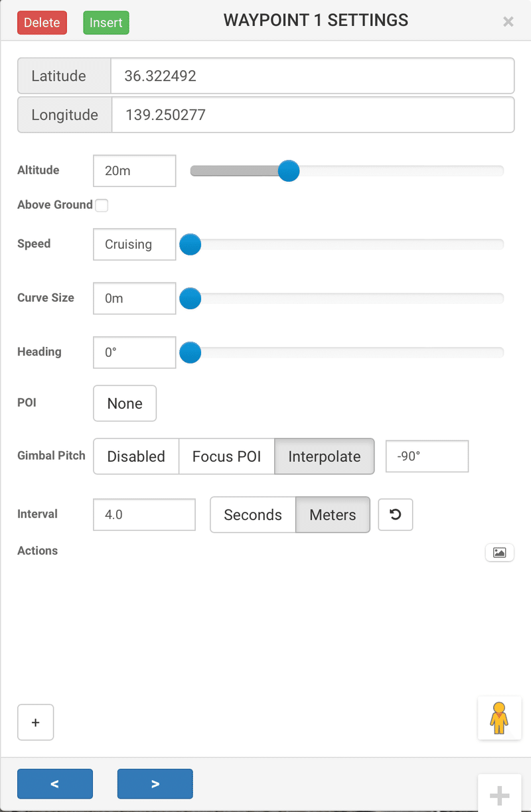Switch interval unit to Meters
Viewport: 531px width, 812px height.
(x=333, y=515)
